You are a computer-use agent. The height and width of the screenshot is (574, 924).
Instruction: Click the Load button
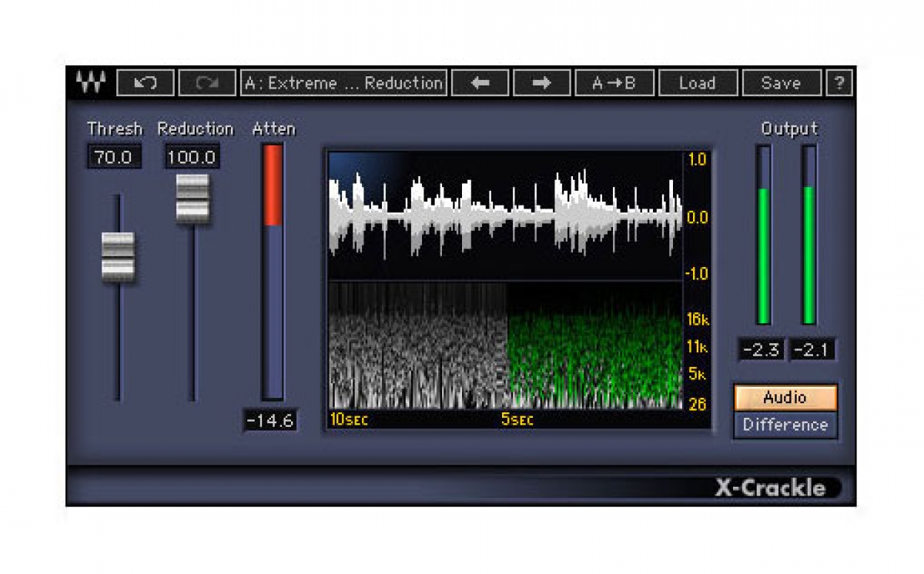(x=698, y=82)
